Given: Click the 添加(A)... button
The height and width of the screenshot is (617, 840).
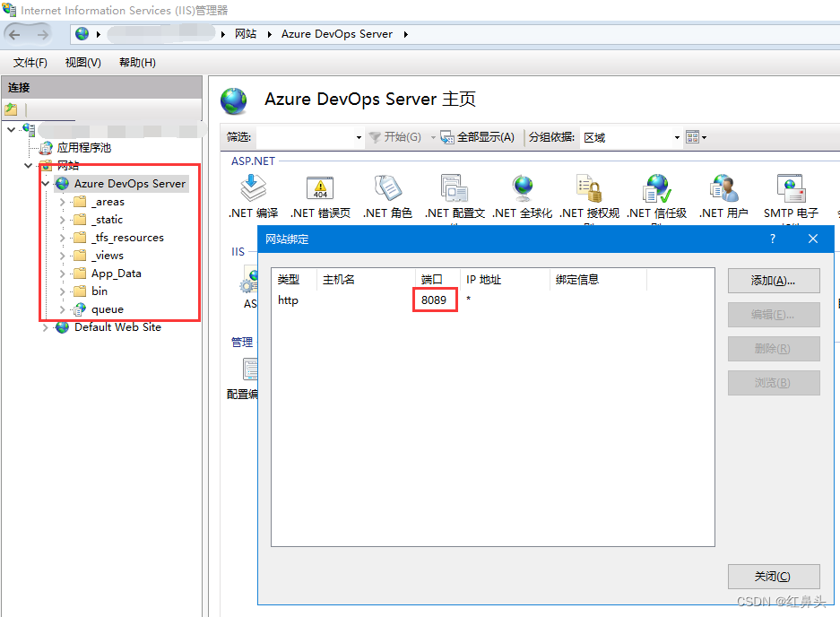Looking at the screenshot, I should click(x=774, y=281).
